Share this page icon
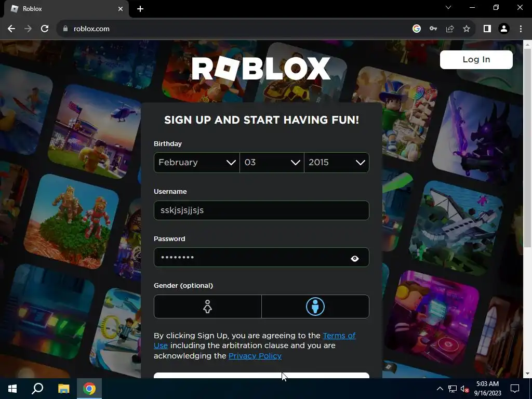Image resolution: width=532 pixels, height=399 pixels. click(x=450, y=29)
